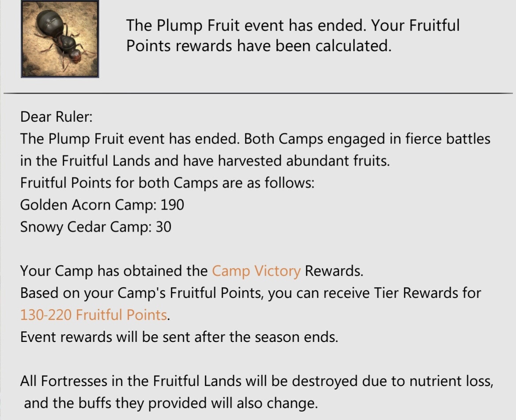This screenshot has width=516, height=420.
Task: Click the number 30 score
Action: coord(163,227)
